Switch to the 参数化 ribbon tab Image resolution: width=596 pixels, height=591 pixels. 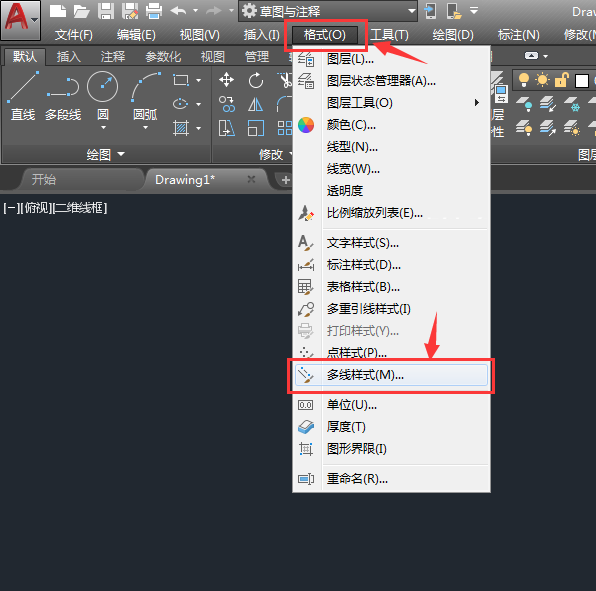coord(163,57)
